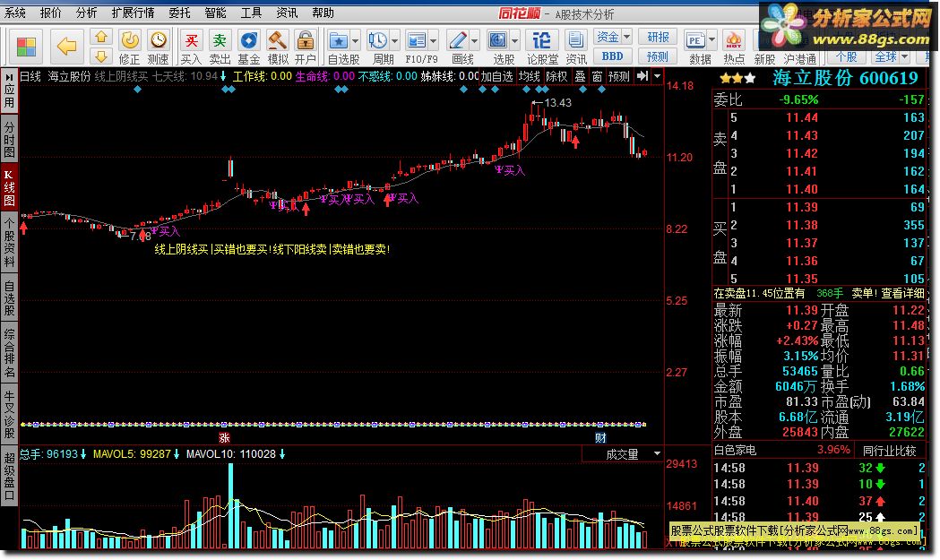Open the 委托 menu
Viewport: 940px width, 560px height.
[179, 13]
